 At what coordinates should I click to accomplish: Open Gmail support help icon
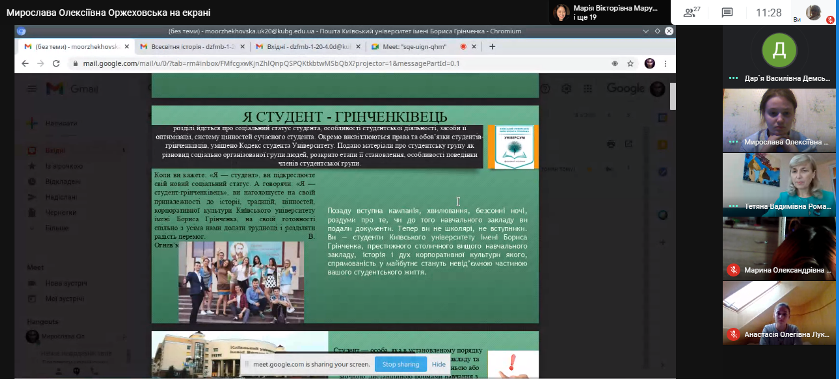545,89
